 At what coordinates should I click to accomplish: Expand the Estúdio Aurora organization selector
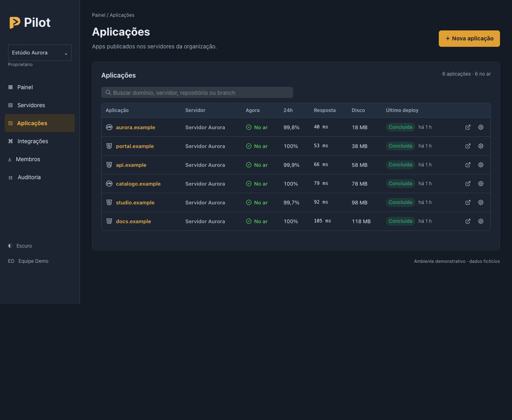(x=40, y=53)
